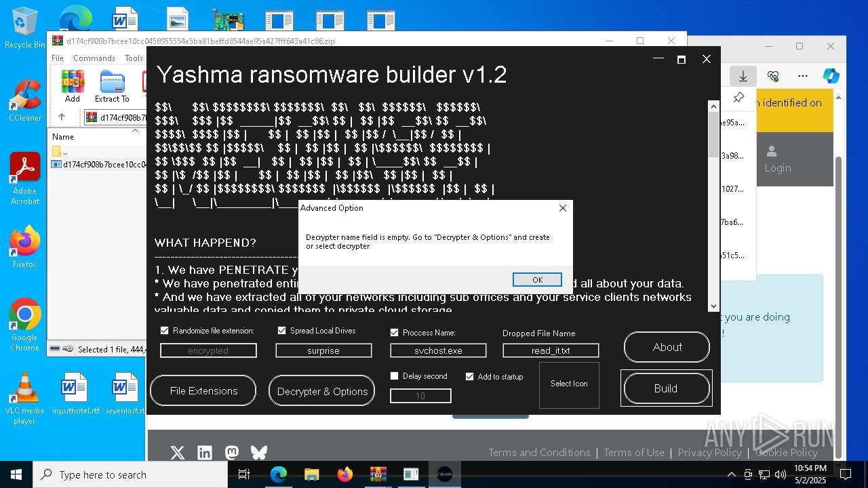
Task: Open the Commands menu in WinRAR
Action: pyautogui.click(x=94, y=58)
